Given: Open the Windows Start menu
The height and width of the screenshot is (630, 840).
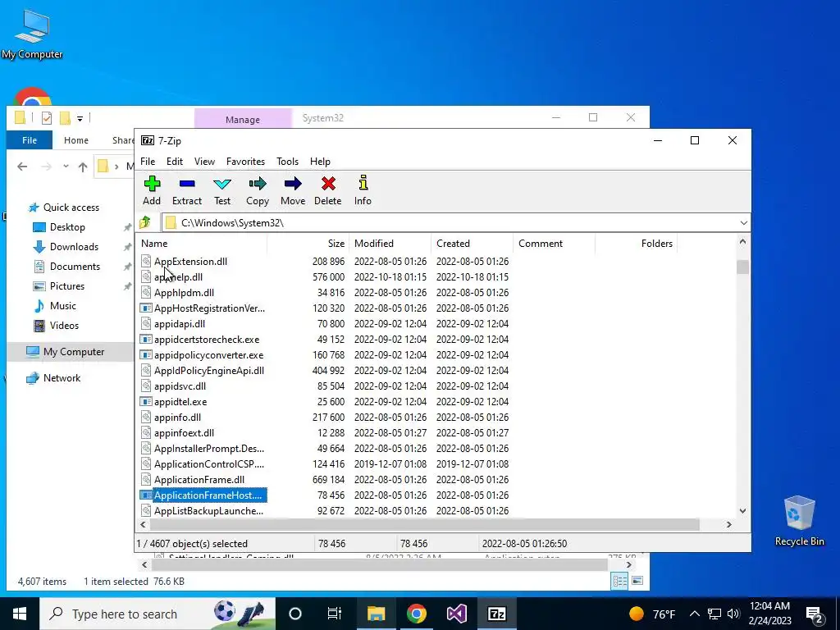Looking at the screenshot, I should point(20,614).
